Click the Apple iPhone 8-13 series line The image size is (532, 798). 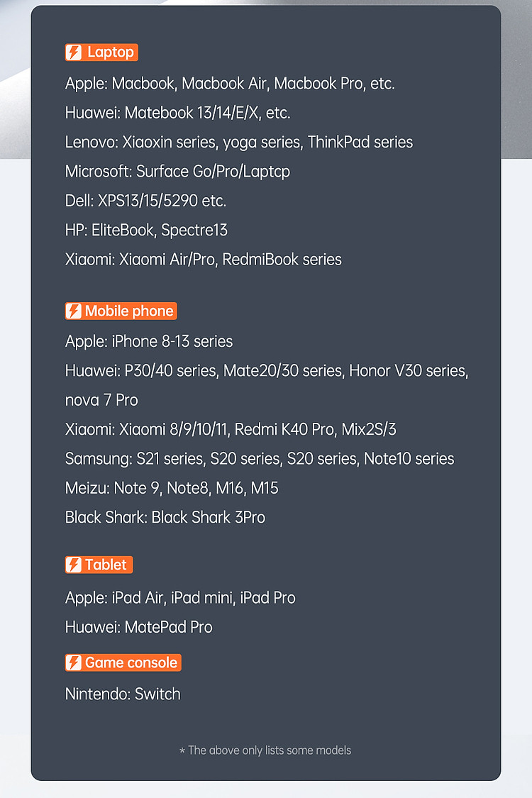(149, 341)
